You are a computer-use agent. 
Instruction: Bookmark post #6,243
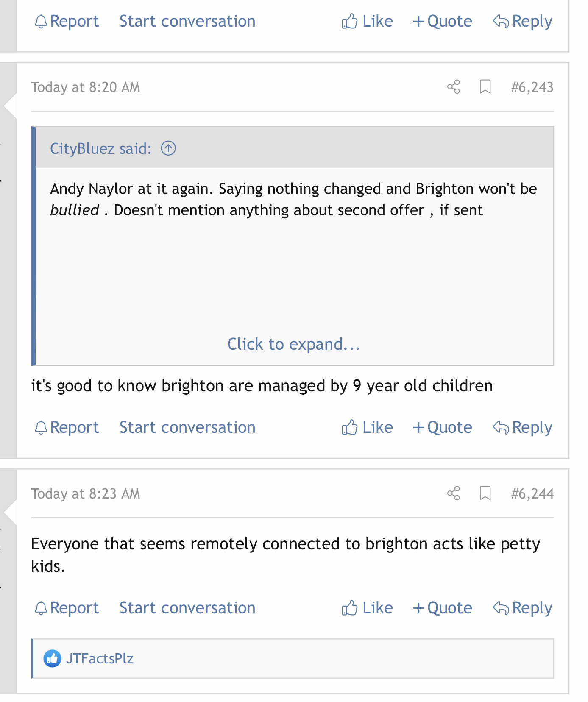[485, 87]
